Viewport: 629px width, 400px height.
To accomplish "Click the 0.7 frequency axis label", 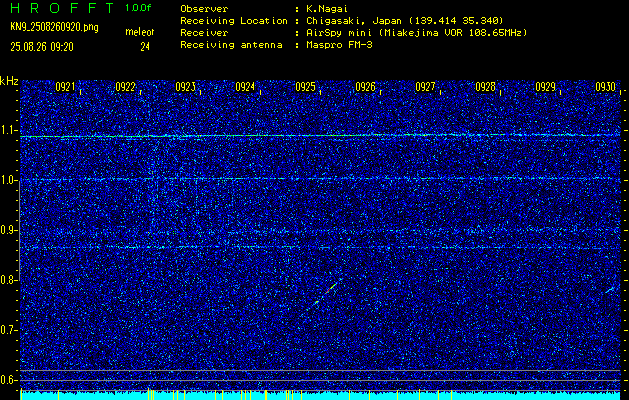I will click(x=8, y=330).
